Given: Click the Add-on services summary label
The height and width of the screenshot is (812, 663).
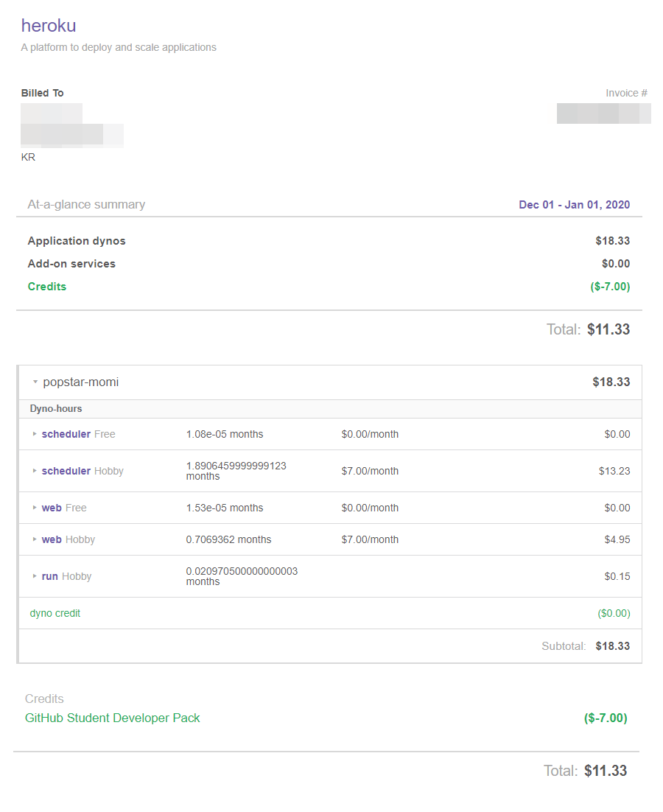Looking at the screenshot, I should [x=71, y=264].
